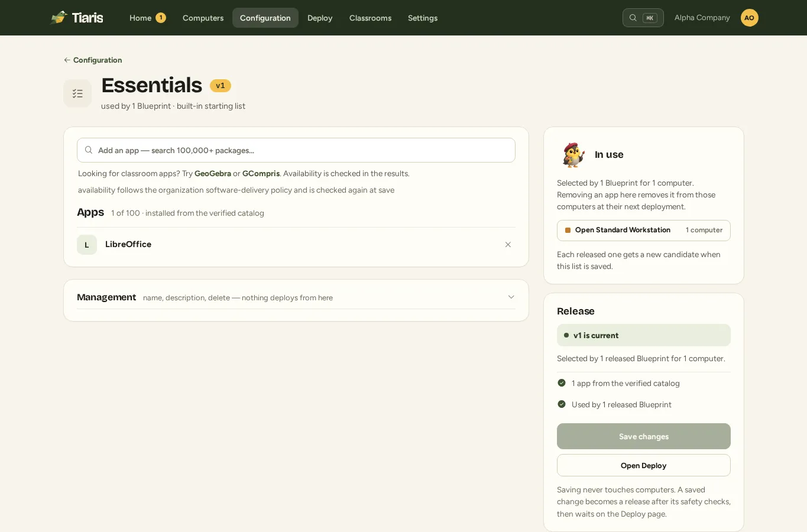Click the 'v1 is current' release status

[644, 335]
